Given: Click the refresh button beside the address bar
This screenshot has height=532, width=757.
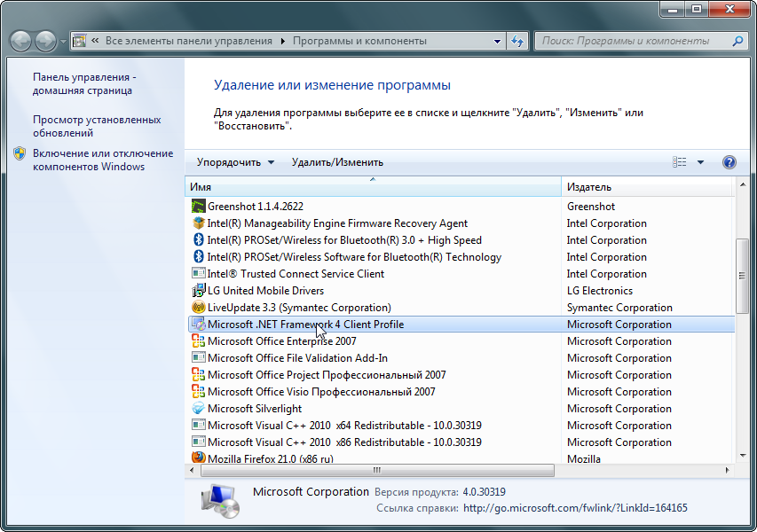Looking at the screenshot, I should click(x=517, y=41).
